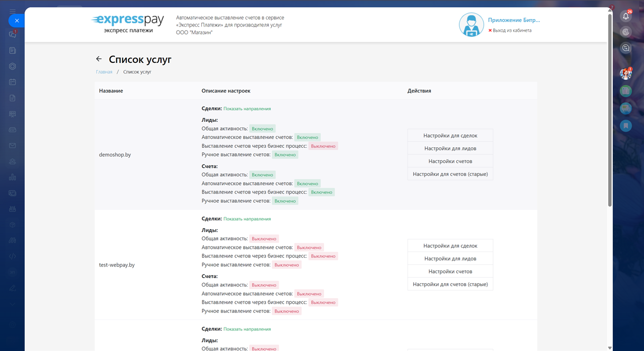Click the green news feed circle icon

[x=626, y=91]
